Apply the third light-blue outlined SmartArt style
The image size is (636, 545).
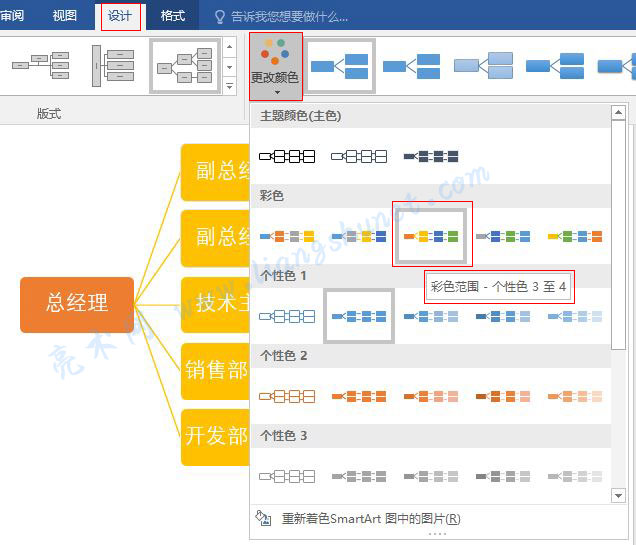coord(483,66)
